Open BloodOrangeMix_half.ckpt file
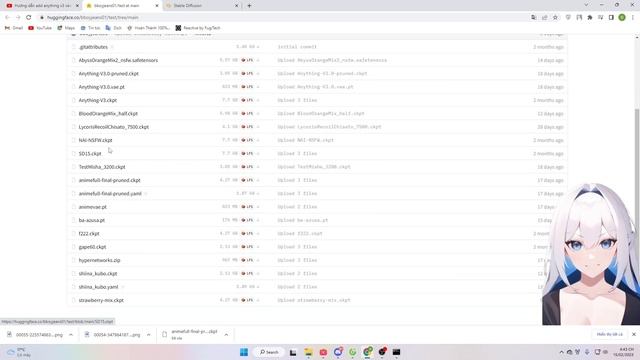The height and width of the screenshot is (360, 640). click(108, 113)
